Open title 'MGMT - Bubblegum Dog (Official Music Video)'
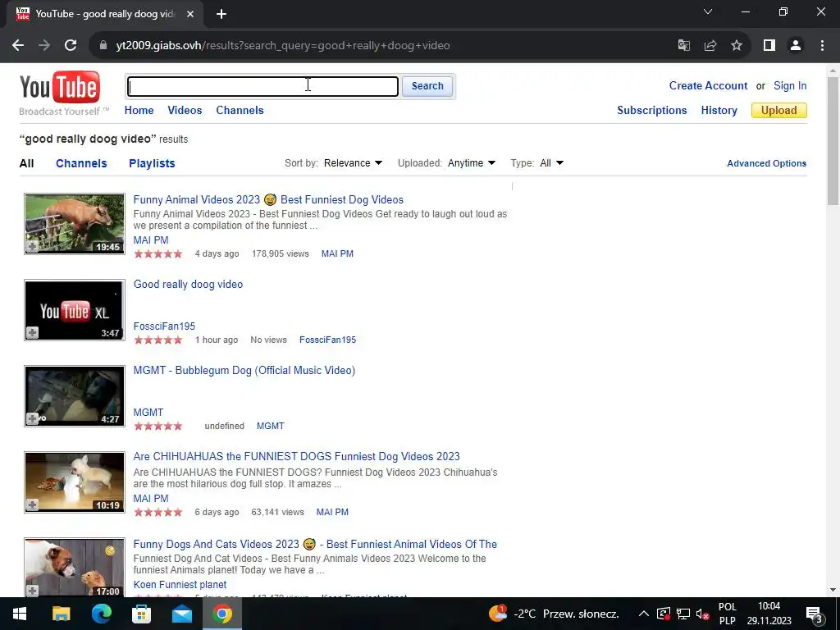This screenshot has width=840, height=630. [x=244, y=371]
